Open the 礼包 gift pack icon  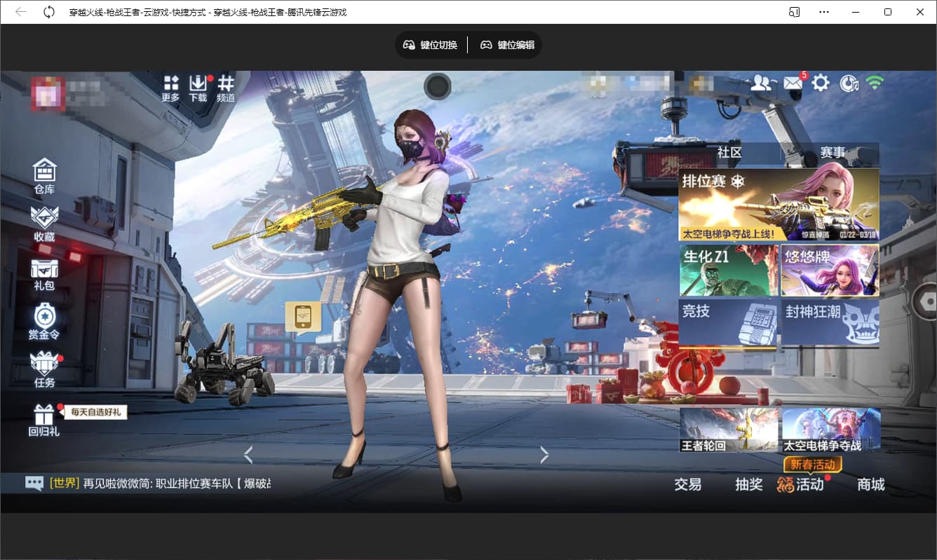click(x=44, y=273)
